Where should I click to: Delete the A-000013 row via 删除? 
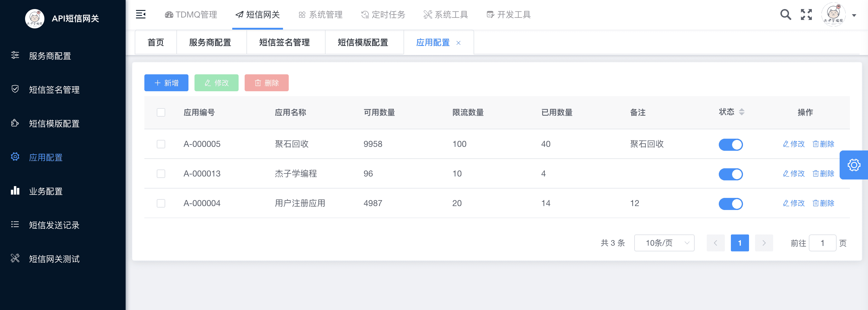point(823,173)
